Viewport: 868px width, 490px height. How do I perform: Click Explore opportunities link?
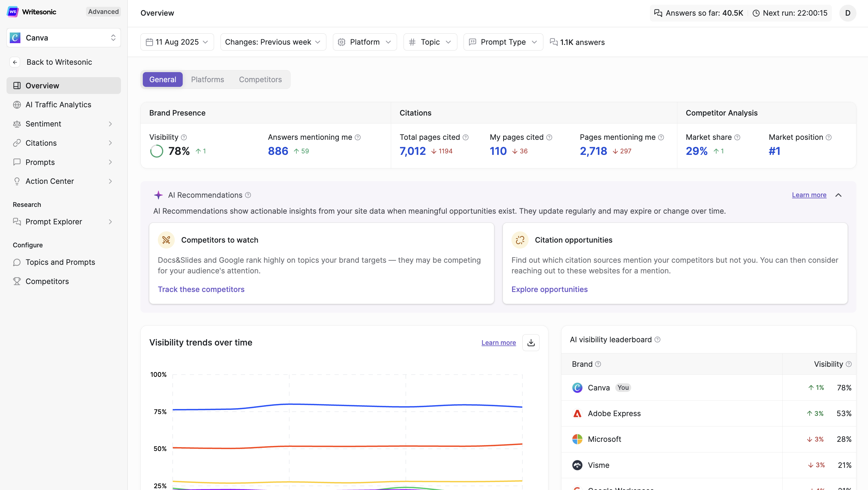click(x=550, y=289)
